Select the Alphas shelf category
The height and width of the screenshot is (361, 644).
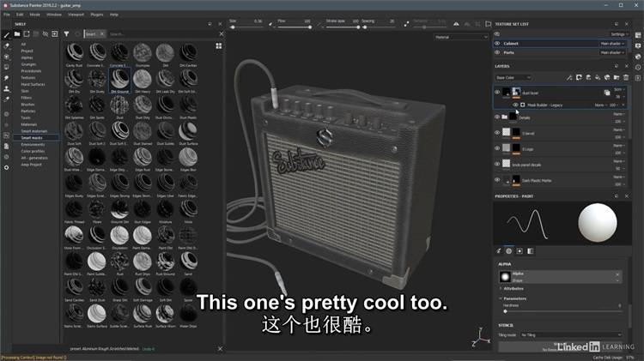[27, 57]
